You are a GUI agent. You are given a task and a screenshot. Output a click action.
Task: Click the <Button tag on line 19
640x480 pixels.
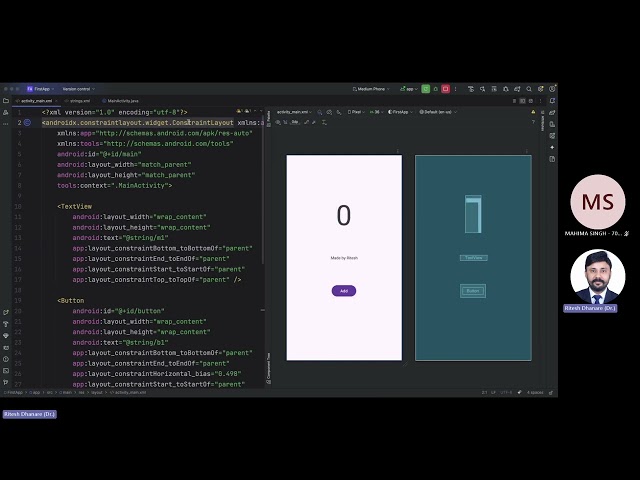click(x=71, y=300)
